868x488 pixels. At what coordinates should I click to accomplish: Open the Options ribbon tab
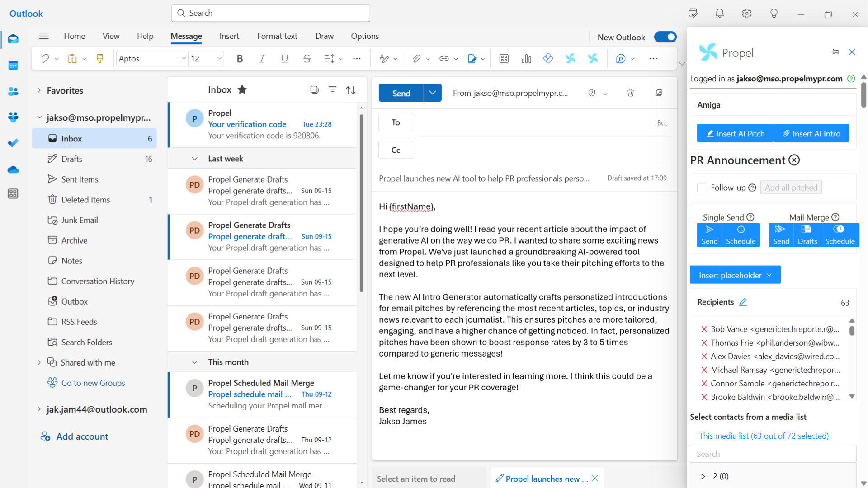pyautogui.click(x=365, y=36)
